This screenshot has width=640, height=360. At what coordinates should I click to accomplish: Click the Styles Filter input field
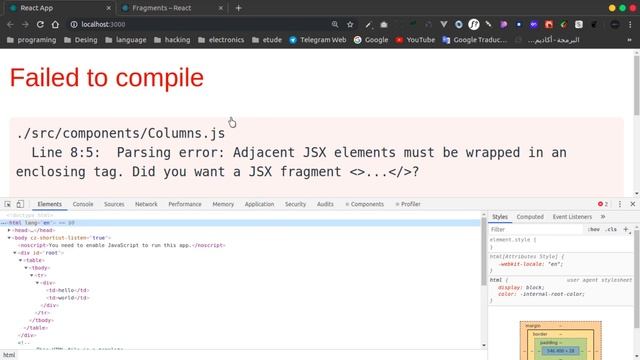[536, 229]
